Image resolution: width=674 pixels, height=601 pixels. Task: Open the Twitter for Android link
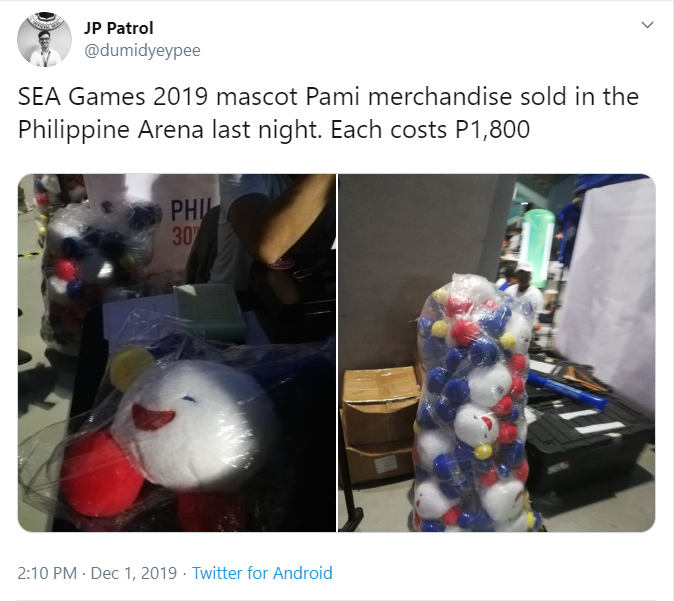click(262, 573)
